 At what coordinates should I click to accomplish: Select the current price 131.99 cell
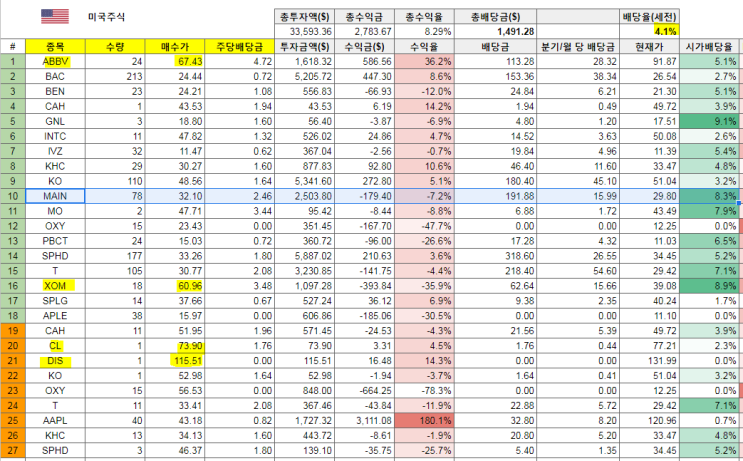(650, 361)
